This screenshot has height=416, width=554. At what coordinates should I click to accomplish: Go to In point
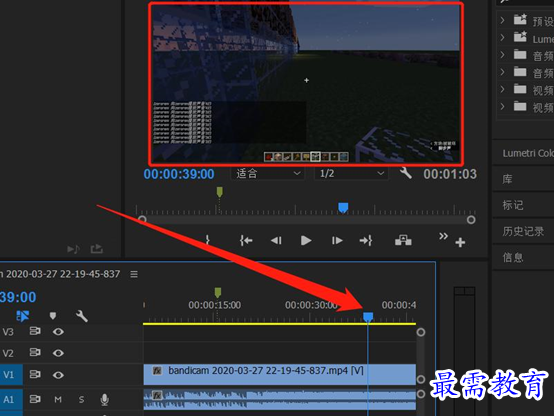coord(246,241)
